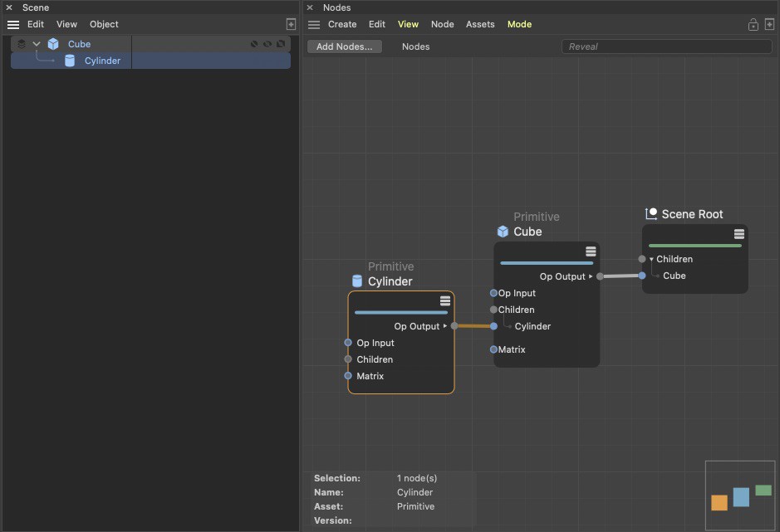The height and width of the screenshot is (532, 780).
Task: Open the Mode menu
Action: pyautogui.click(x=519, y=24)
